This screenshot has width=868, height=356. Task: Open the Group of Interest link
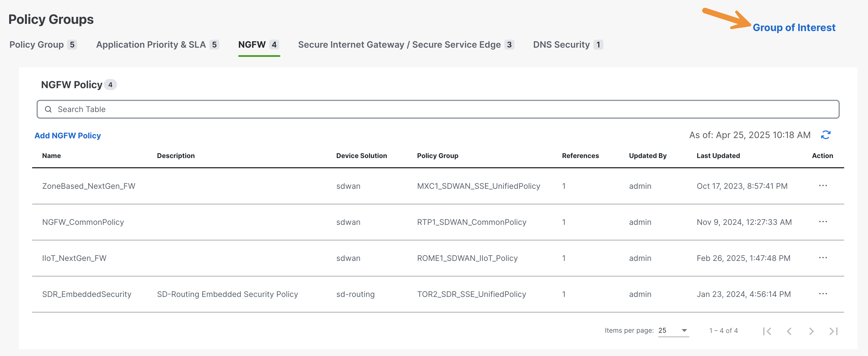[x=794, y=28]
